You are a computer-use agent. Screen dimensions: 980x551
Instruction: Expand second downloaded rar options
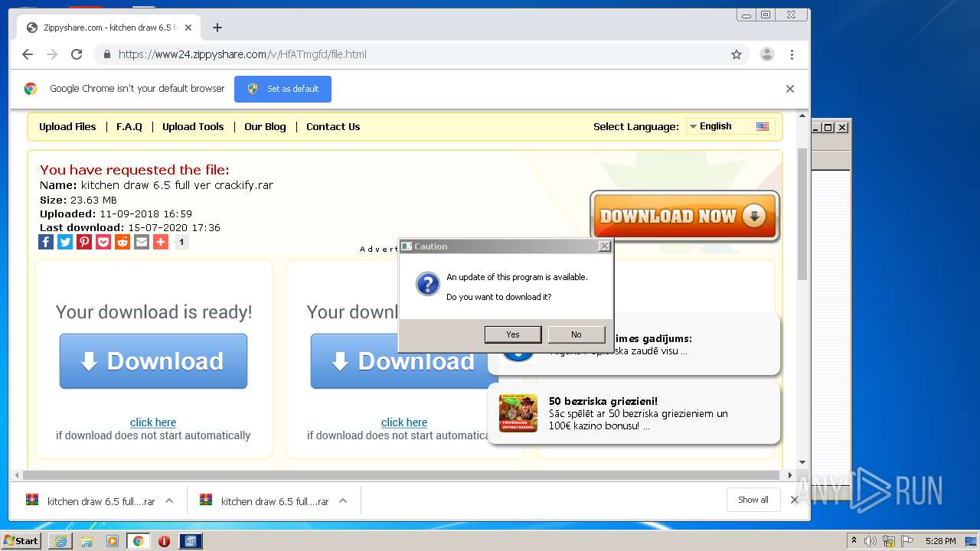point(343,500)
